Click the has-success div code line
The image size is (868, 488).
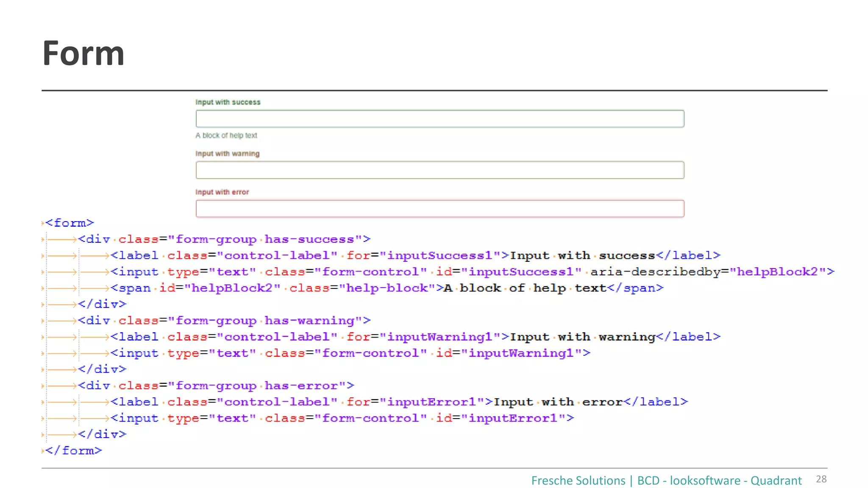click(x=224, y=239)
